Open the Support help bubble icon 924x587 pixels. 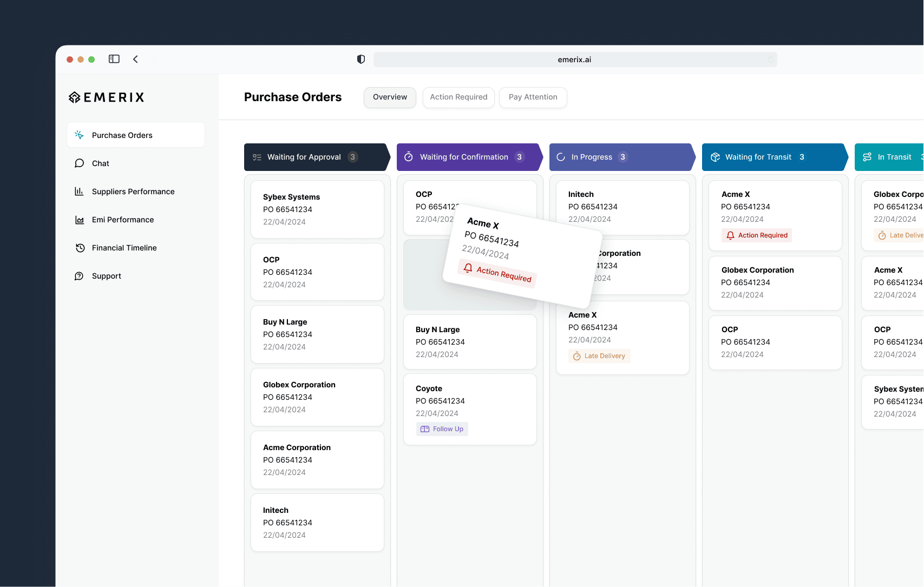coord(79,276)
